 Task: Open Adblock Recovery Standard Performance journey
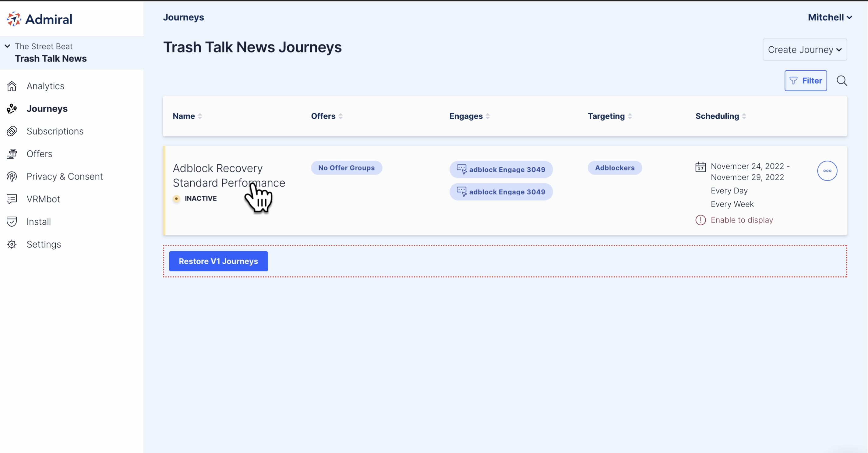(x=229, y=175)
